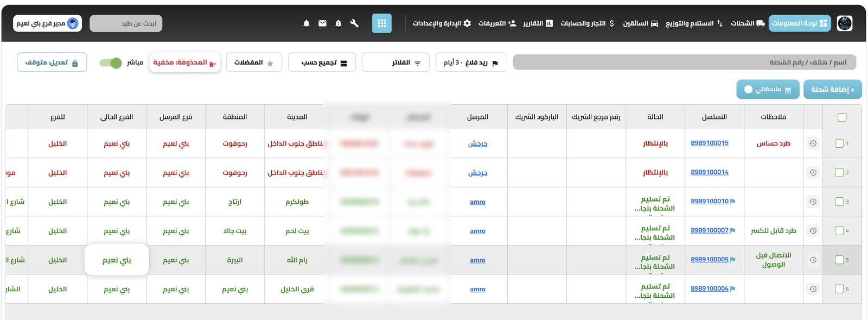The height and width of the screenshot is (320, 868).
Task: Open the تجميع حسب group-by dropdown
Action: click(x=322, y=62)
